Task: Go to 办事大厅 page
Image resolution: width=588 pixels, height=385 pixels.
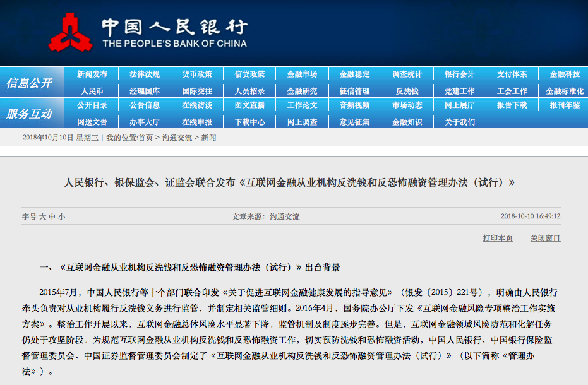Action: [145, 122]
